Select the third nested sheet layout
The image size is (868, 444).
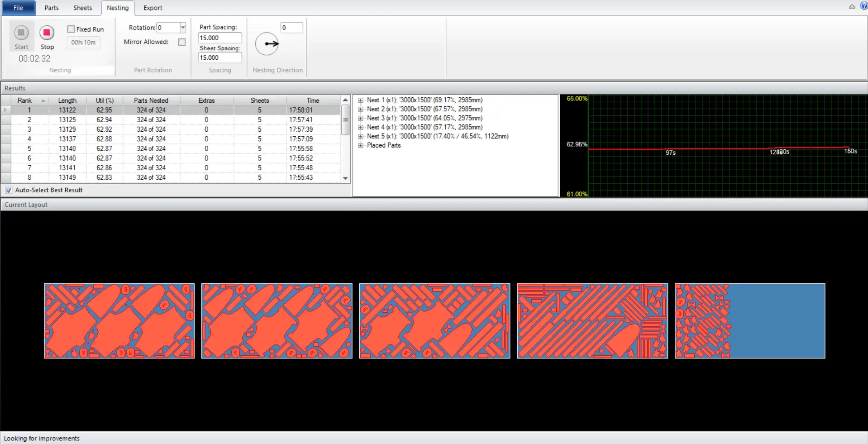[x=434, y=321]
